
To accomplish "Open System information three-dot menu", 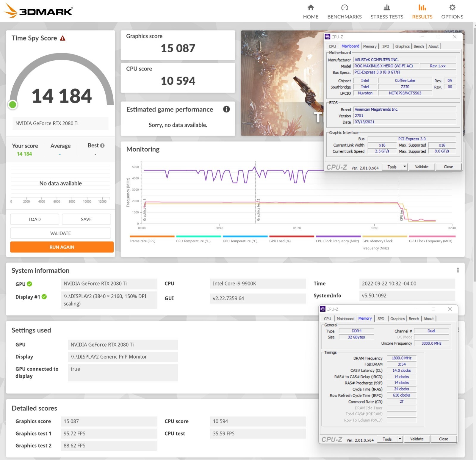I will coord(458,270).
